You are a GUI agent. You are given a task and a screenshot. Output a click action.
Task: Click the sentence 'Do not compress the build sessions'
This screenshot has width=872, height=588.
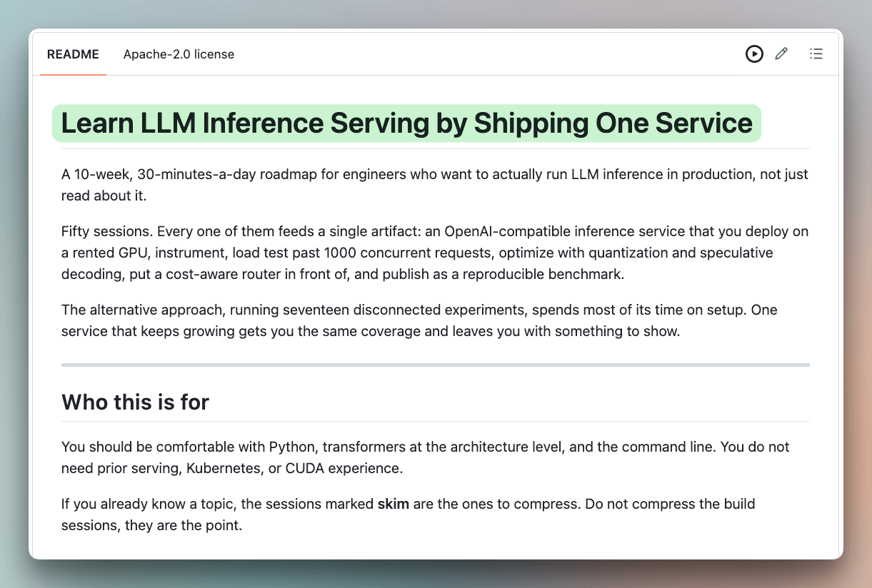[408, 514]
